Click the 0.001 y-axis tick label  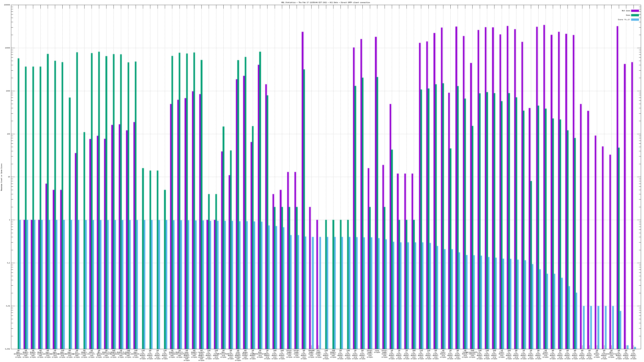click(7, 349)
